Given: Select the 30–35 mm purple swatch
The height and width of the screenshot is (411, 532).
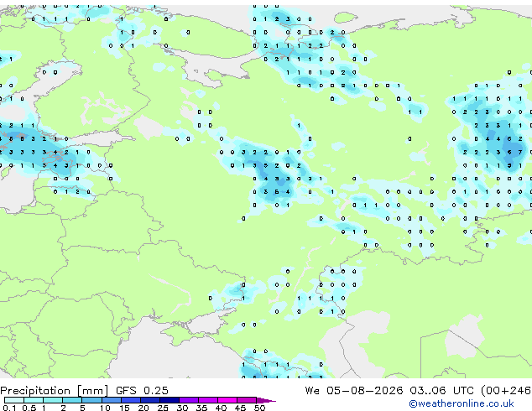Looking at the screenshot, I should tap(189, 400).
